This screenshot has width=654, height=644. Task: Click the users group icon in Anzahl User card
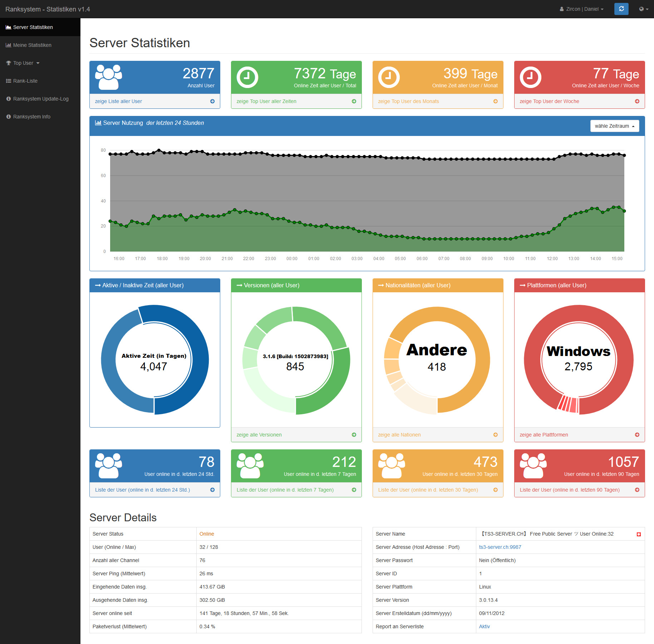[x=108, y=77]
